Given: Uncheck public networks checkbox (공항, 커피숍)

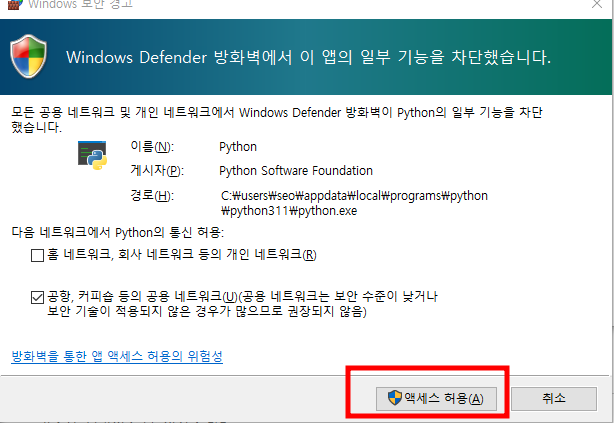Looking at the screenshot, I should (37, 297).
